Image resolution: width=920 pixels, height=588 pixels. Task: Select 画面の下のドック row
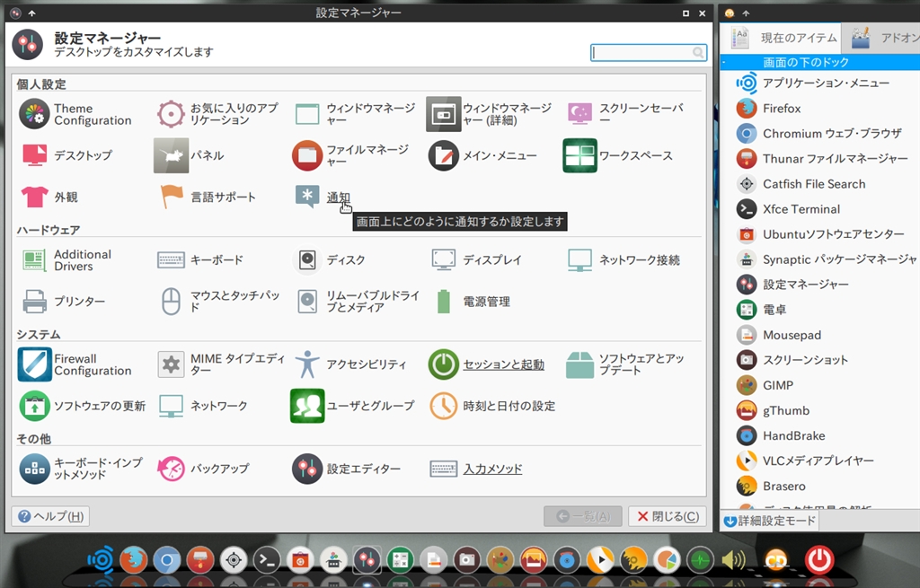click(820, 62)
